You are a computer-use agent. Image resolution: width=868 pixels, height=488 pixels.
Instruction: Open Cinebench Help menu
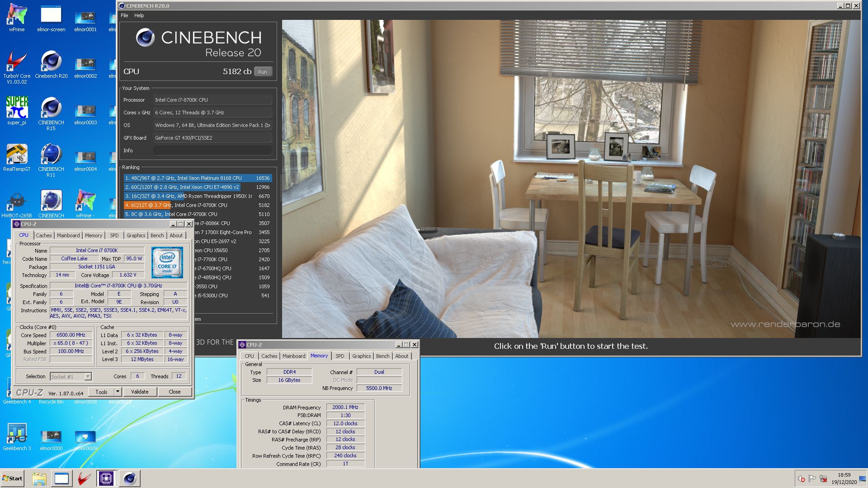pos(139,15)
